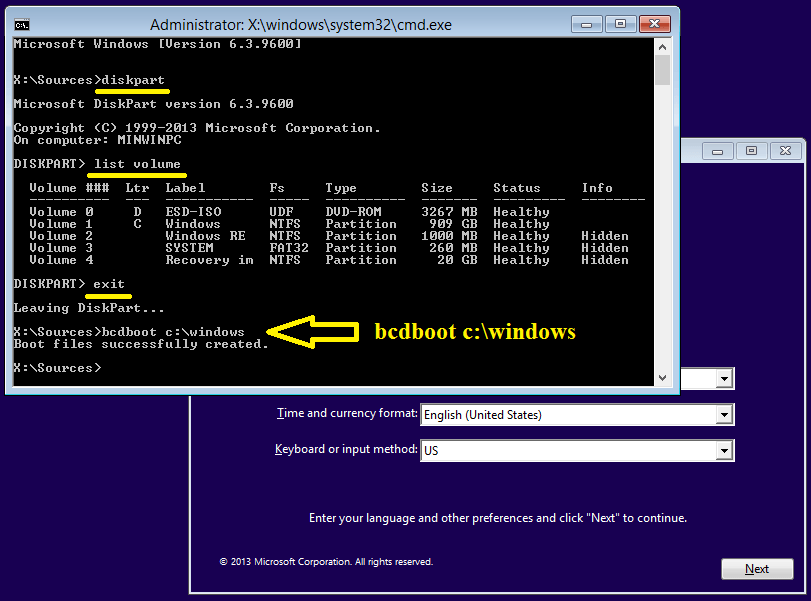Click the Next button
The image size is (811, 601).
click(757, 568)
